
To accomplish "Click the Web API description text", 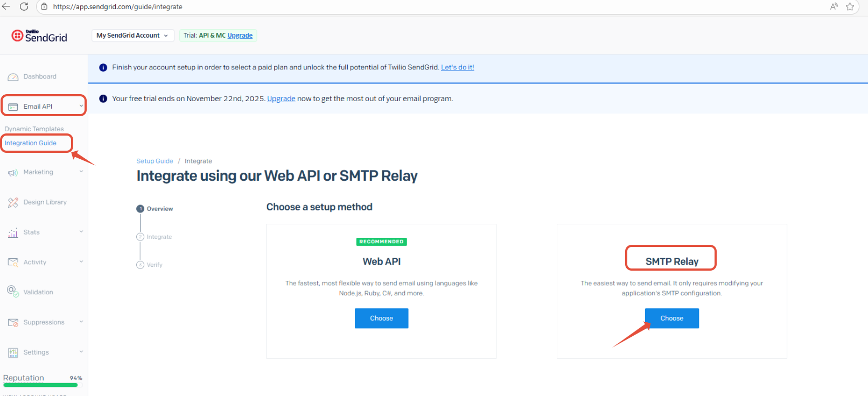I will (381, 288).
